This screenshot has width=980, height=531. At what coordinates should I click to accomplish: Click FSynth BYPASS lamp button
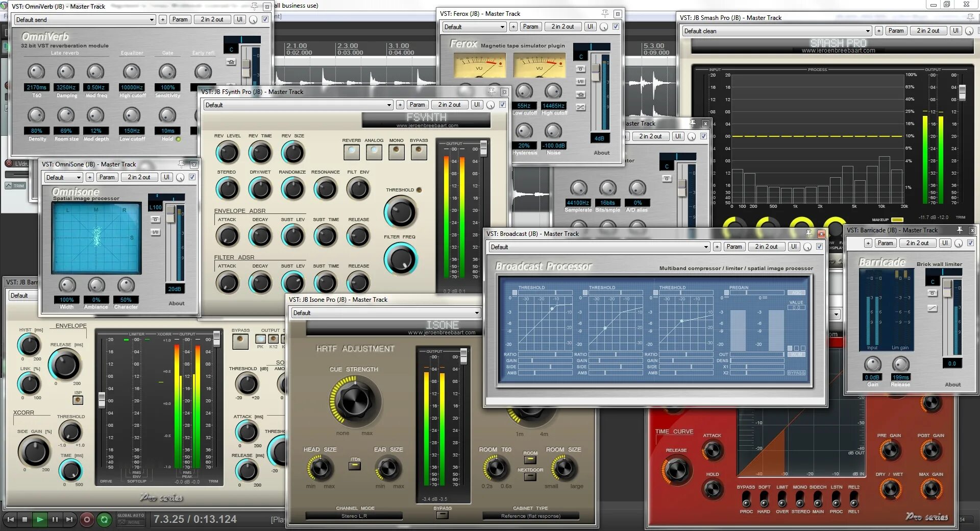click(419, 152)
